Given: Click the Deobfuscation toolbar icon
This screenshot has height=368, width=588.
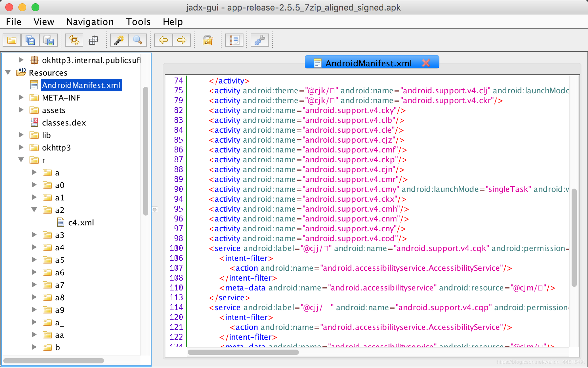Looking at the screenshot, I should pos(208,40).
